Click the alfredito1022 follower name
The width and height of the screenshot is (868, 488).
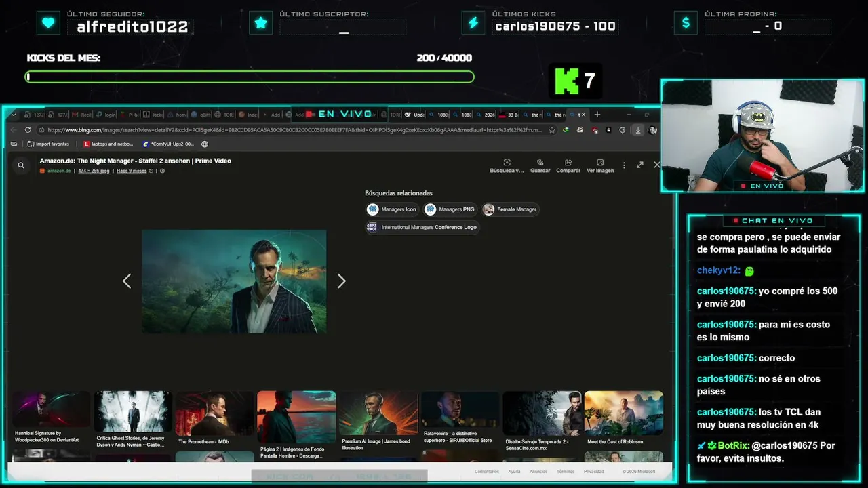[x=132, y=27]
